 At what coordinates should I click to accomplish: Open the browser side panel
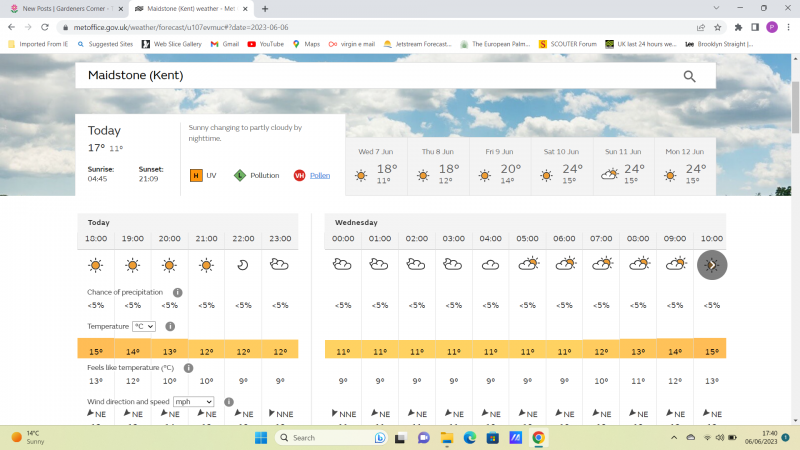click(755, 28)
